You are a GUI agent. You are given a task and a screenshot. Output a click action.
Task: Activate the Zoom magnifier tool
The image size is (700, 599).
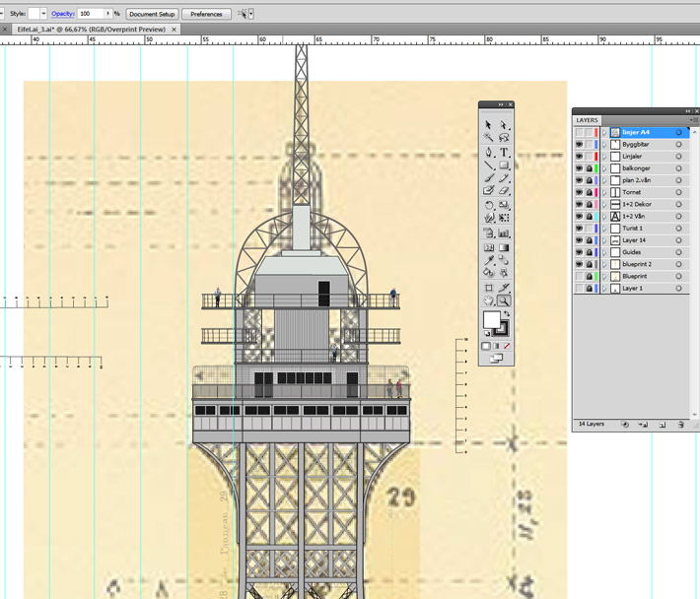pos(504,300)
